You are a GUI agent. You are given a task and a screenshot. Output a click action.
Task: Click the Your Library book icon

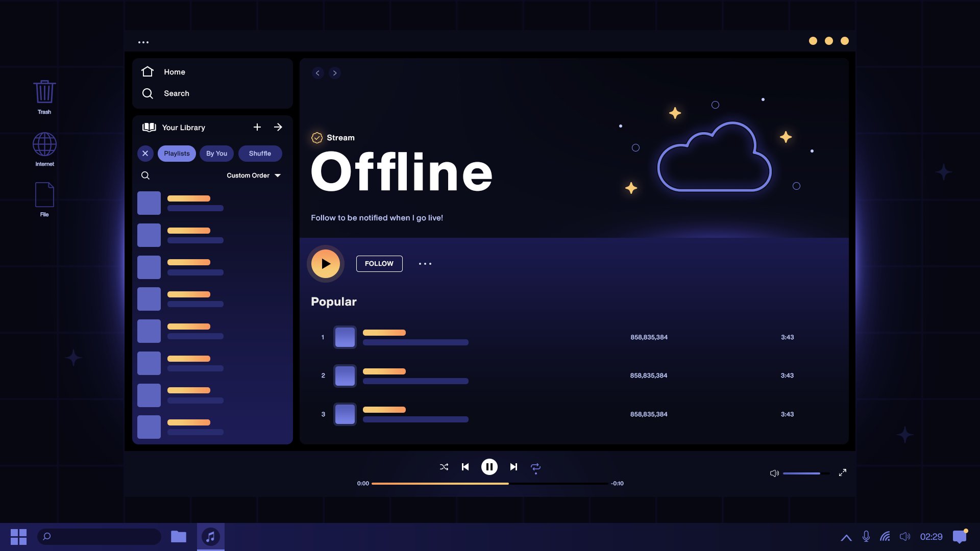[149, 128]
